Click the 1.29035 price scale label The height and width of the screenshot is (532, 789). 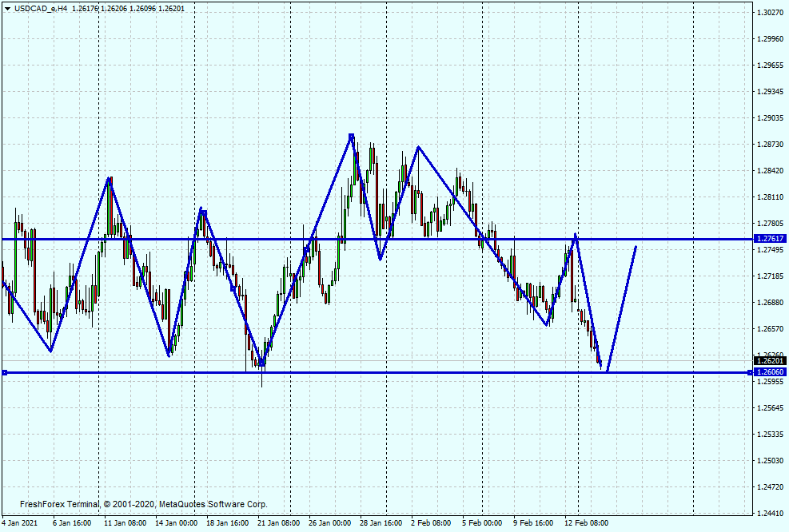point(771,118)
